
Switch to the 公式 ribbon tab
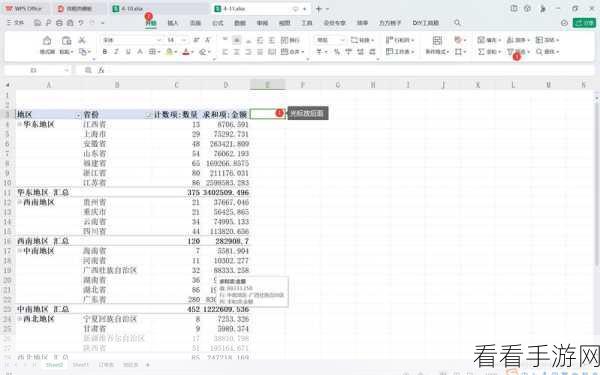(x=218, y=23)
